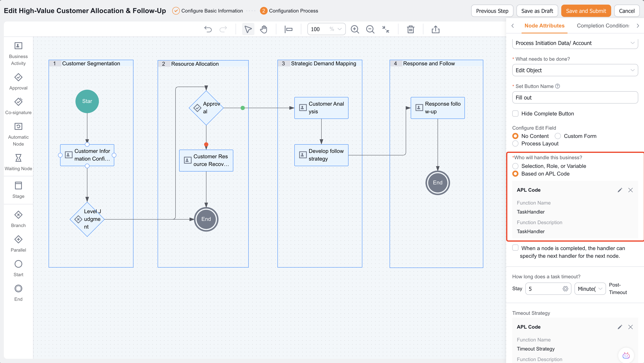
Task: Pick the Start node circle in palette
Action: 18,264
